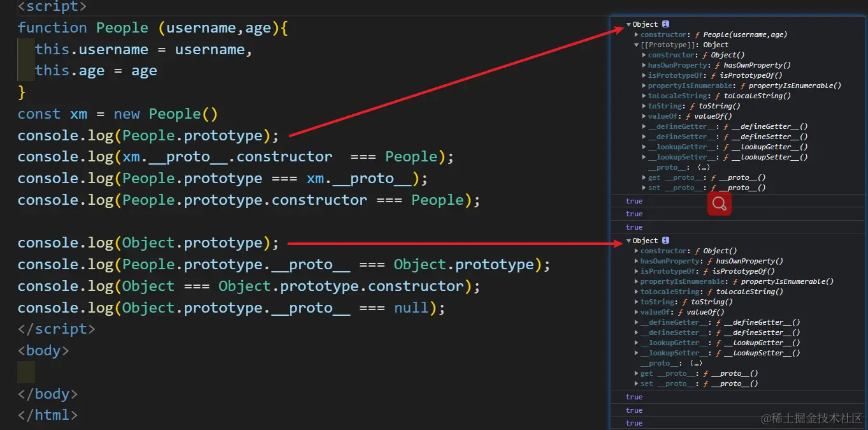Invoke top-level __proto__ (...) getter in Object.prototype output

point(697,363)
